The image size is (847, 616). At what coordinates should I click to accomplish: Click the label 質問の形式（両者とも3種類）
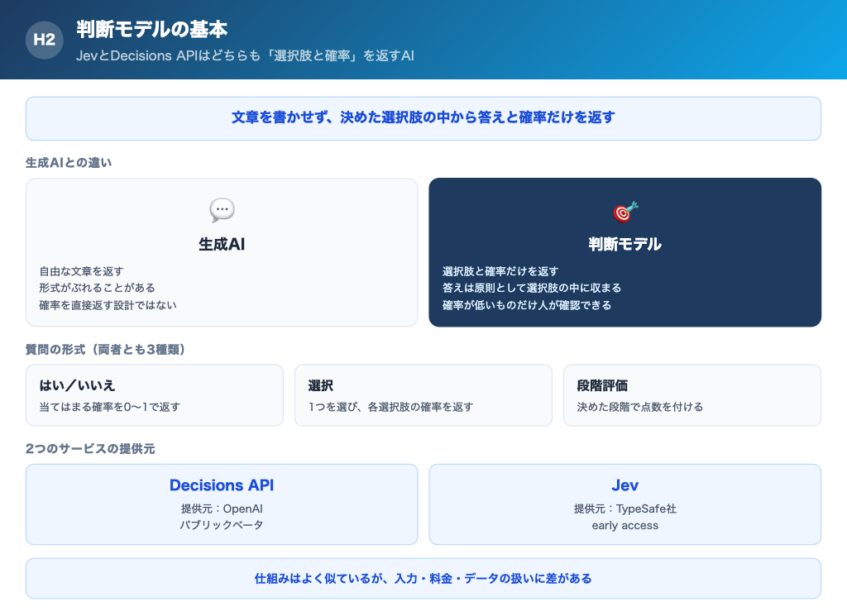point(105,350)
